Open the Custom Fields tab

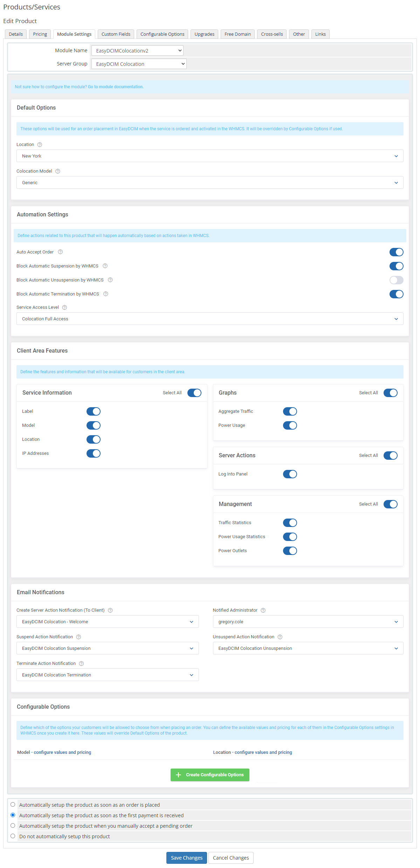(x=116, y=34)
